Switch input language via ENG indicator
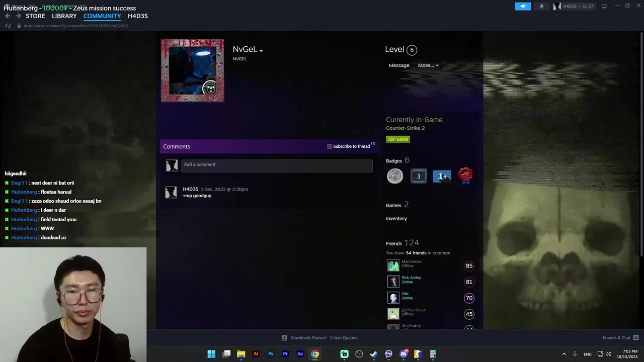The width and height of the screenshot is (644, 362). (x=588, y=354)
